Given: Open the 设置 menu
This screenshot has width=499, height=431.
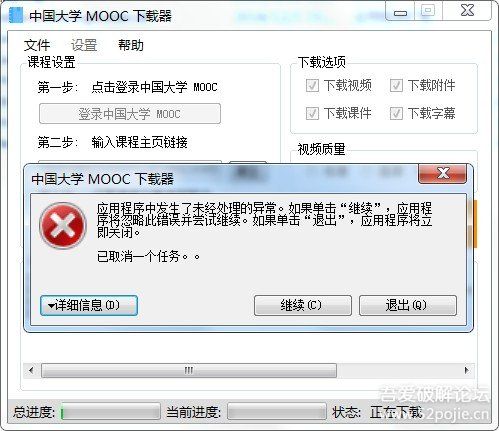Looking at the screenshot, I should (x=84, y=45).
